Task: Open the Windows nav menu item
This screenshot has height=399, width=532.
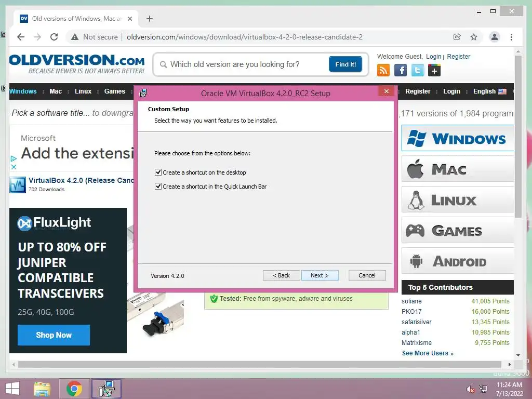Action: (23, 91)
